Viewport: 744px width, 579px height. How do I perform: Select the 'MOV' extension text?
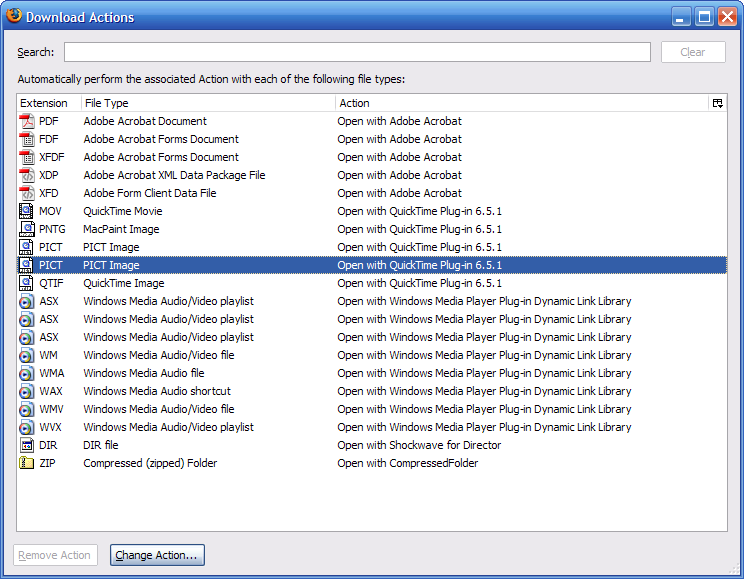(x=50, y=211)
